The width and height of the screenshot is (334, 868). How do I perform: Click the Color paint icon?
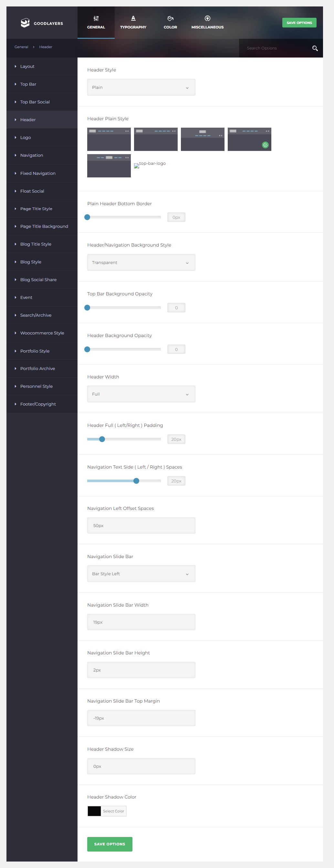170,18
